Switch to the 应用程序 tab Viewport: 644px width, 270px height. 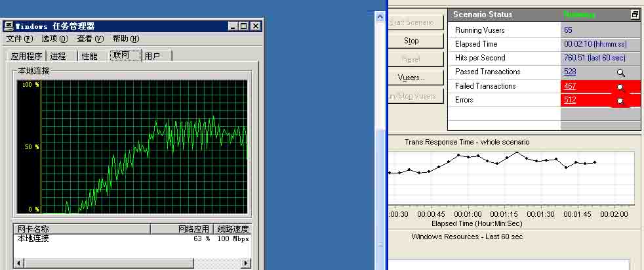click(26, 56)
